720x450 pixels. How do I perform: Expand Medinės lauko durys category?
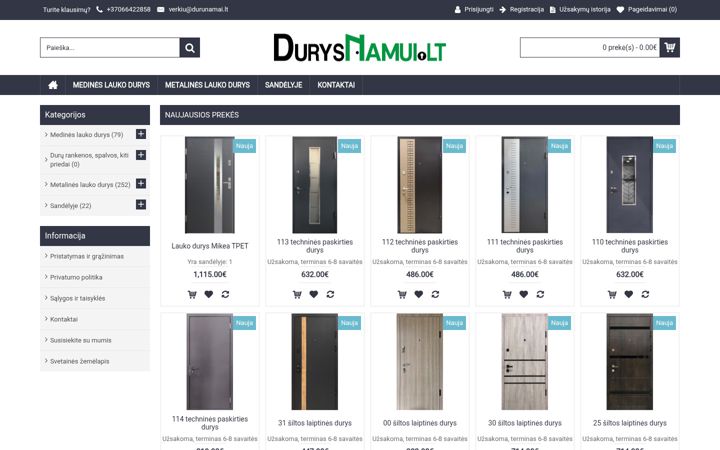[x=141, y=134]
